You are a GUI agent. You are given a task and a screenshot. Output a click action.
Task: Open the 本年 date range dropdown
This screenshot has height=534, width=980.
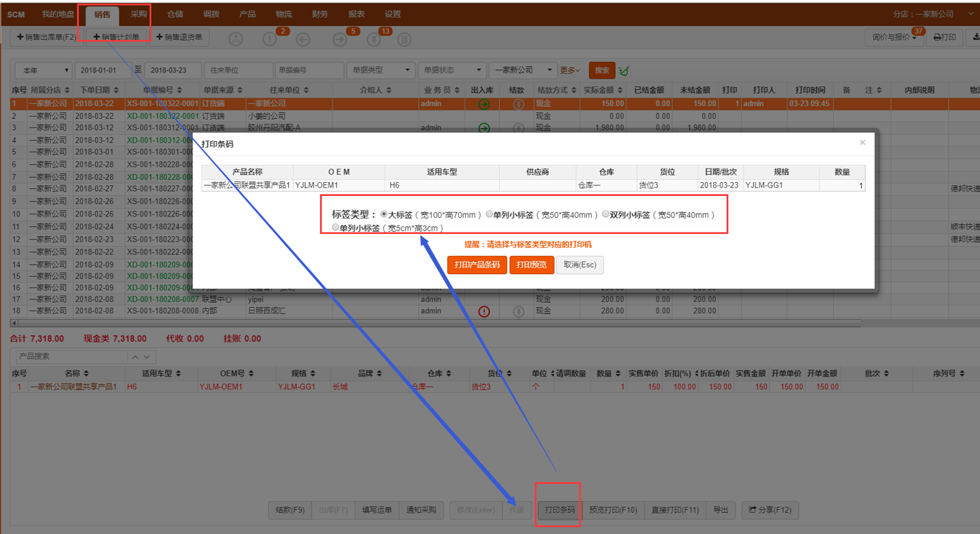pos(44,70)
